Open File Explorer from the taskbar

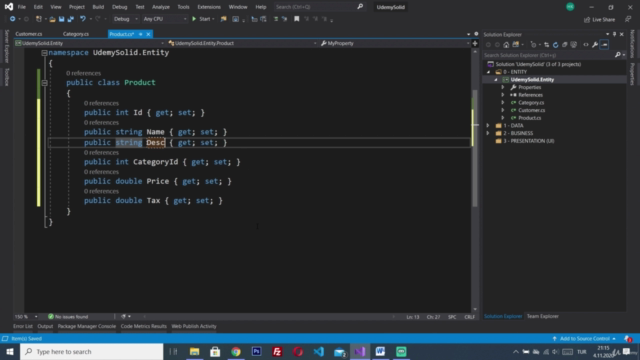click(194, 351)
